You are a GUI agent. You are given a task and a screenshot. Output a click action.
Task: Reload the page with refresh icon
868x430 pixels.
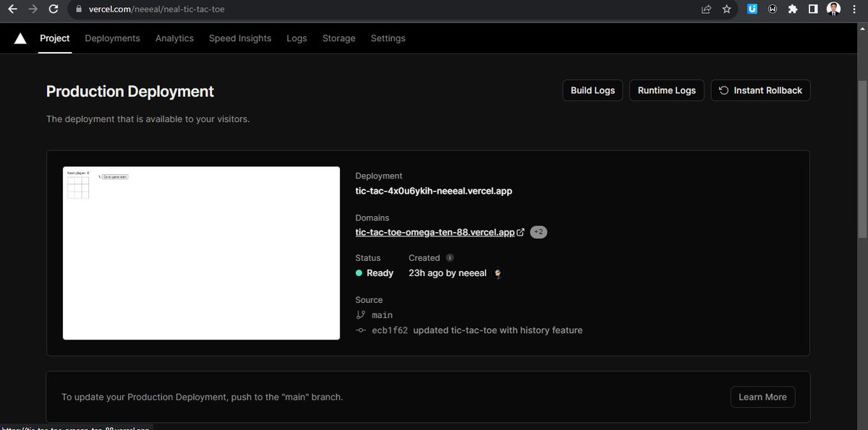[x=54, y=9]
